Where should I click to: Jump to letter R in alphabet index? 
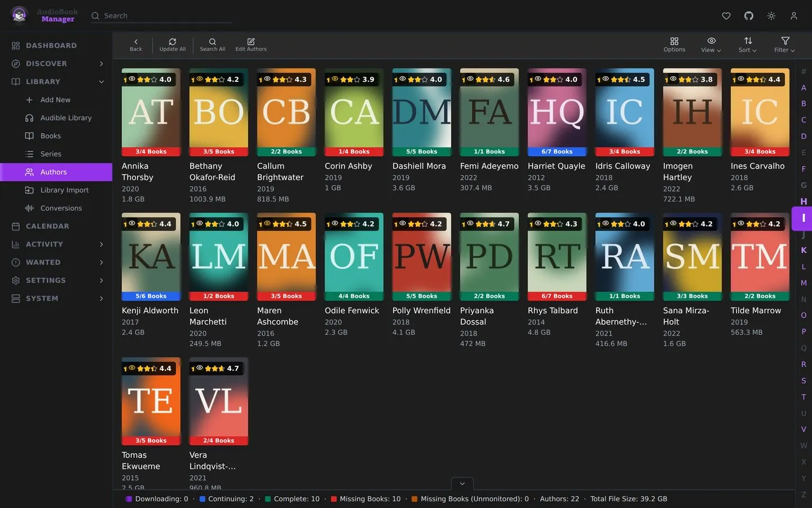804,365
